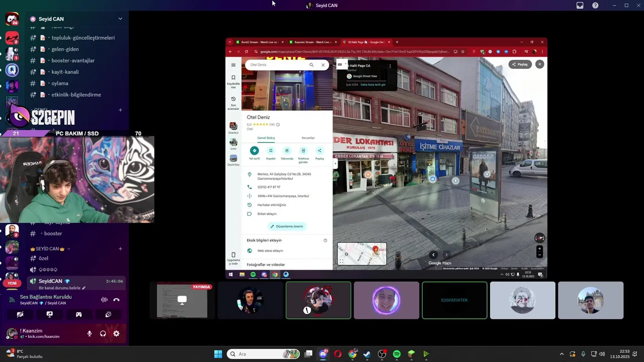Select the YAYINDA stream tile

(x=182, y=300)
